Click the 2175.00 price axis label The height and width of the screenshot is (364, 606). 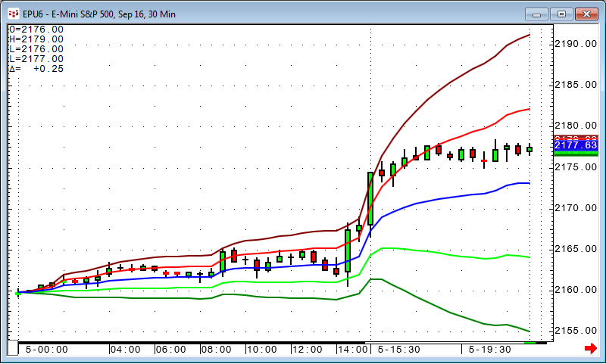click(x=576, y=167)
